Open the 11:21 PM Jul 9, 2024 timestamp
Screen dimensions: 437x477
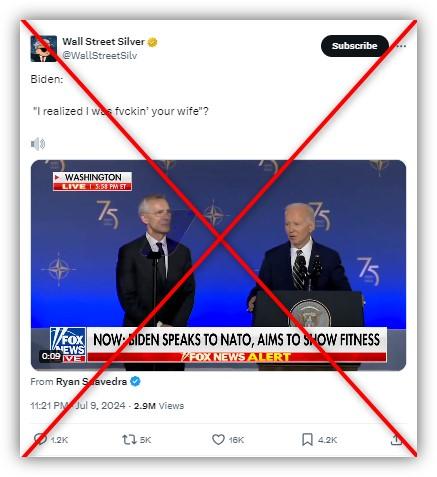point(77,406)
